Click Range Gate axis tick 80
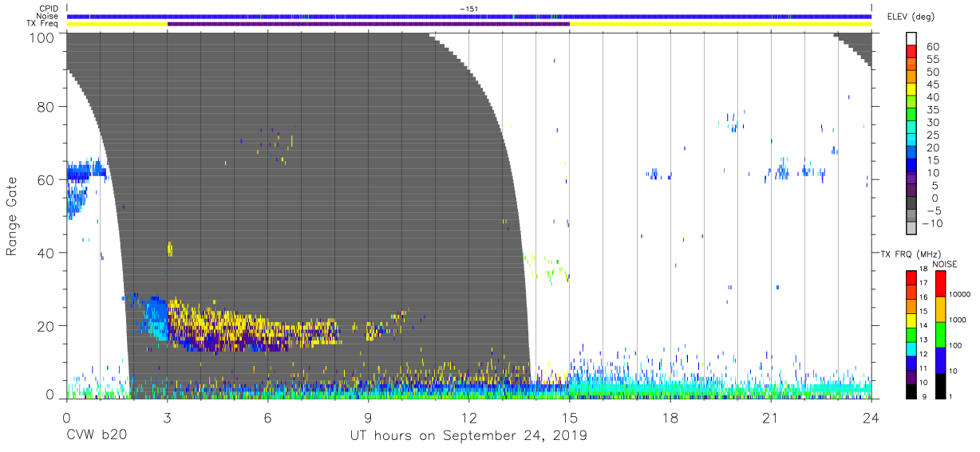980x452 pixels. coord(46,107)
